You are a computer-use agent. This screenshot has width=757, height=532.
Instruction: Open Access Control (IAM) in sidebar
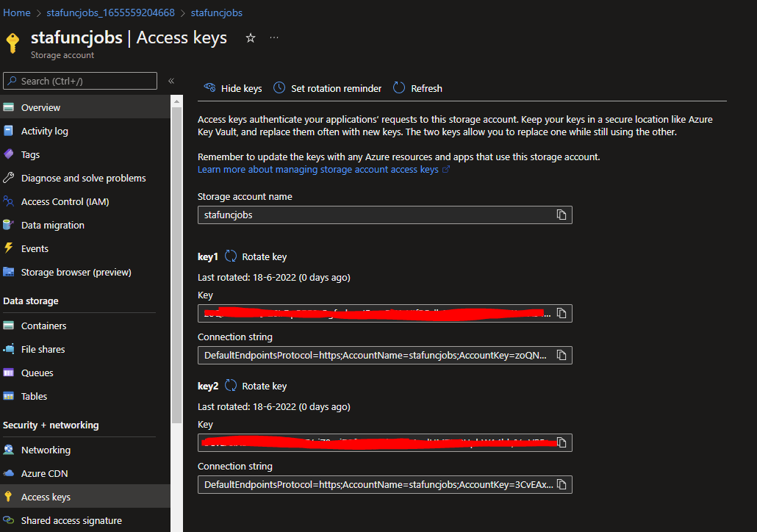(x=65, y=201)
